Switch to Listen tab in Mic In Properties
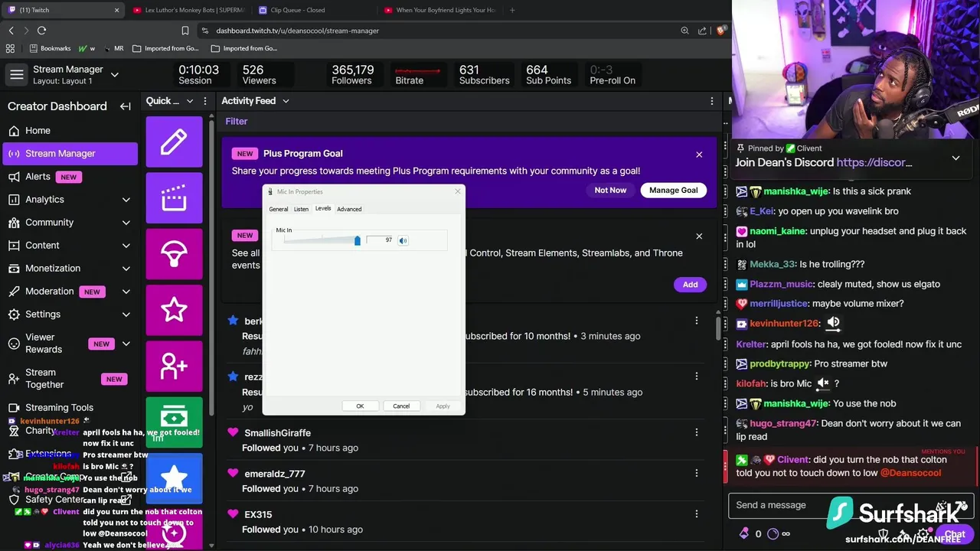The image size is (980, 551). 301,209
